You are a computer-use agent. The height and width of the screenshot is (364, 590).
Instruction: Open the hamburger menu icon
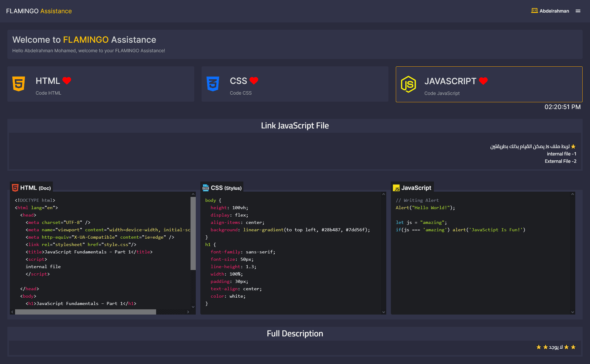tap(578, 11)
